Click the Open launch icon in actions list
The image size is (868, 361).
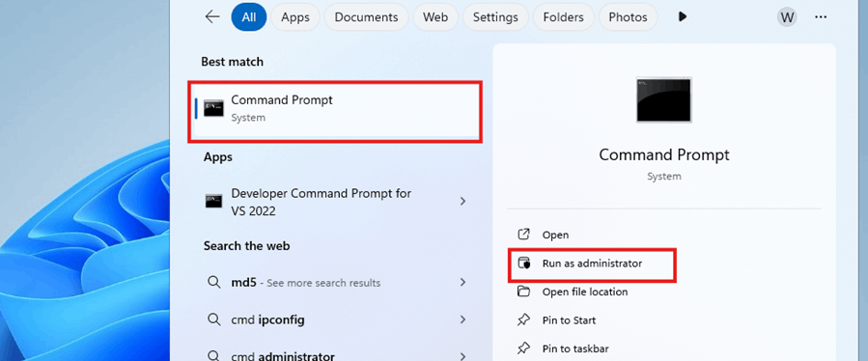523,235
